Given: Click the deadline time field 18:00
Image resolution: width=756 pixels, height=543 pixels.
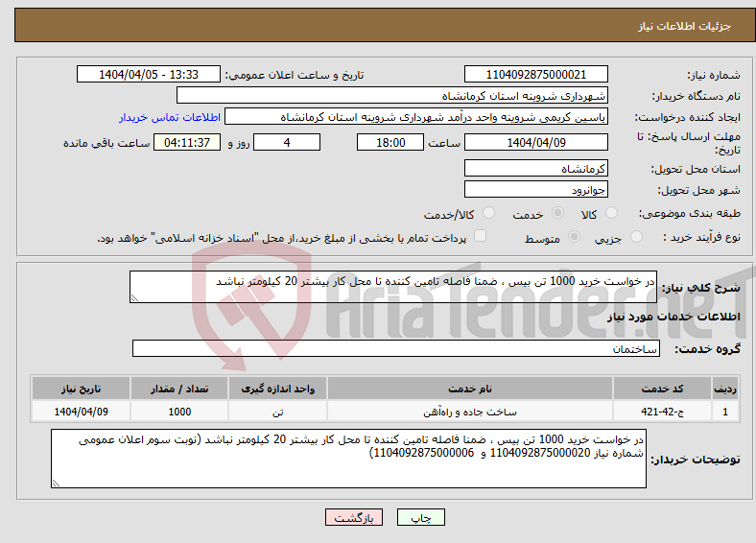Looking at the screenshot, I should (390, 142).
